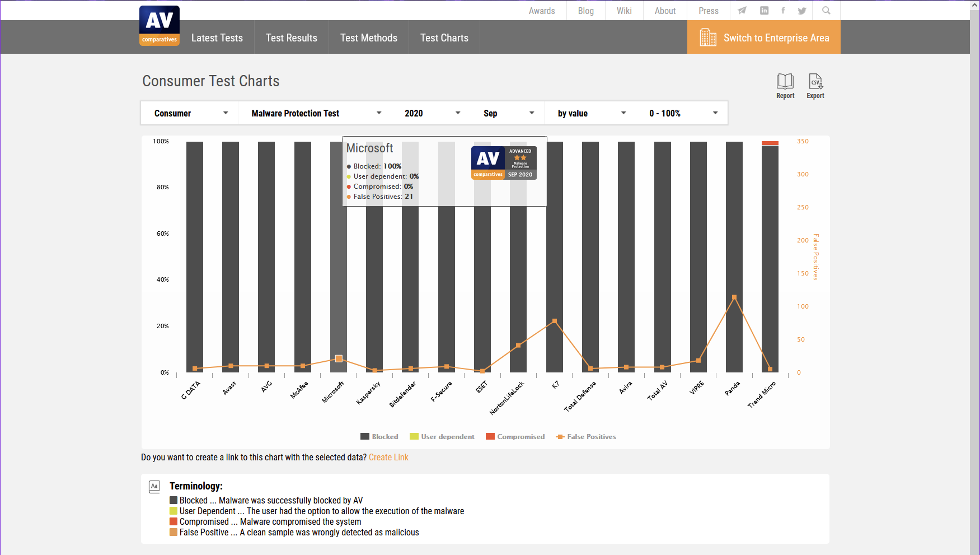Click the Total AV blocked bar
Image resolution: width=980 pixels, height=555 pixels.
pos(663,257)
